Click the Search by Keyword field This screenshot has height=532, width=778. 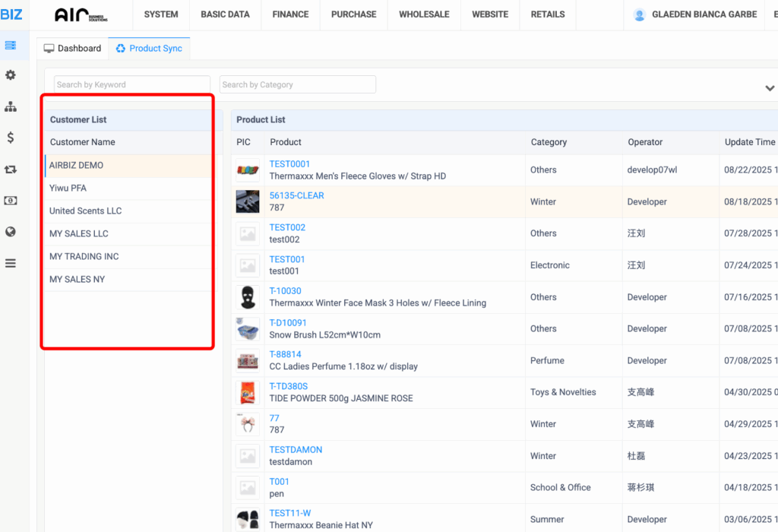pyautogui.click(x=131, y=84)
